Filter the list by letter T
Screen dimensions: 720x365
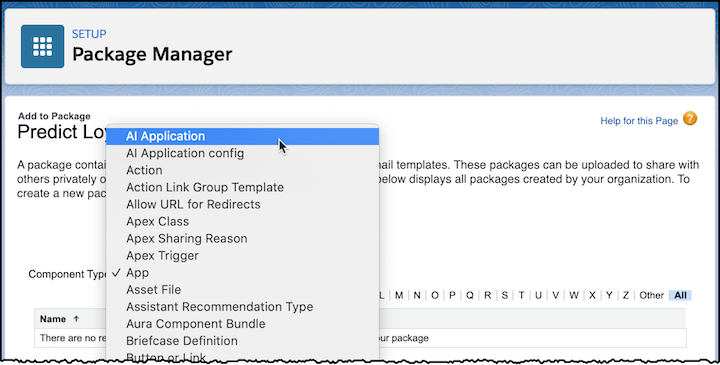522,295
